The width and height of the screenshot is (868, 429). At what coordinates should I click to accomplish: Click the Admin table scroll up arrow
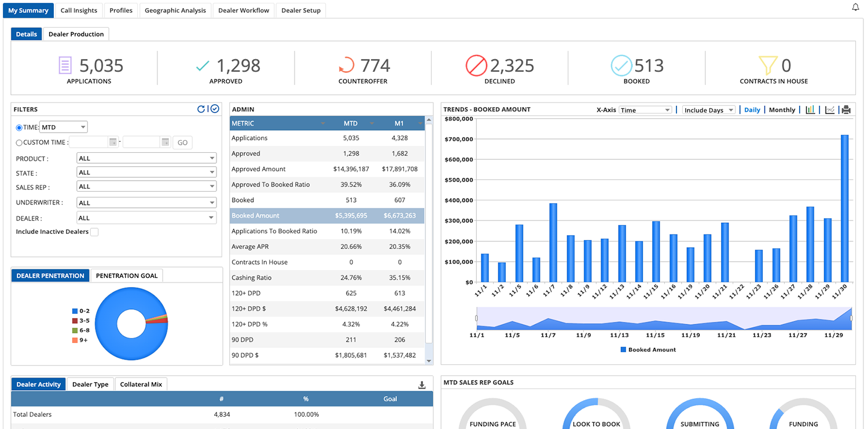(429, 120)
